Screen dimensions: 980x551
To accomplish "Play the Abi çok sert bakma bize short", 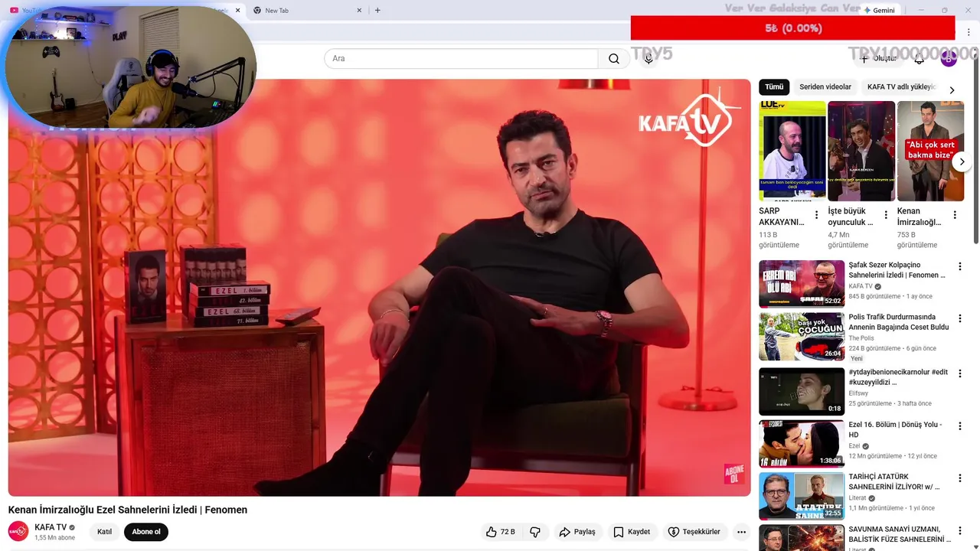I will tap(930, 151).
